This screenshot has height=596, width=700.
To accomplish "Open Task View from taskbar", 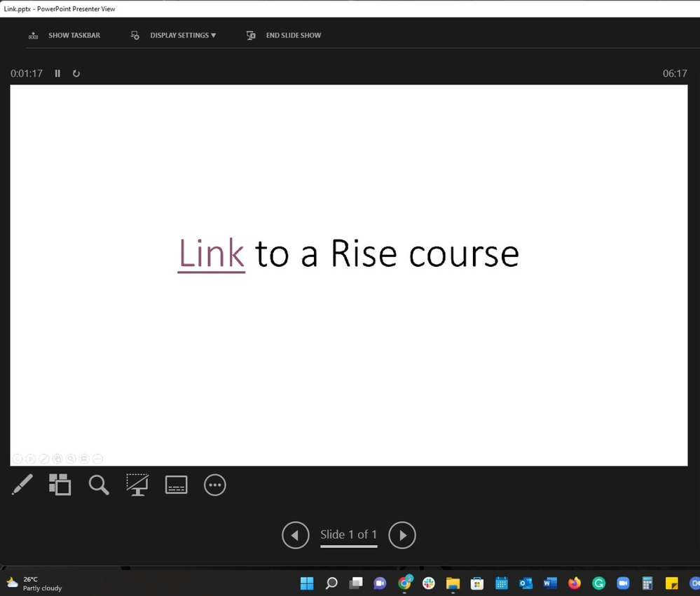I will coord(356,583).
